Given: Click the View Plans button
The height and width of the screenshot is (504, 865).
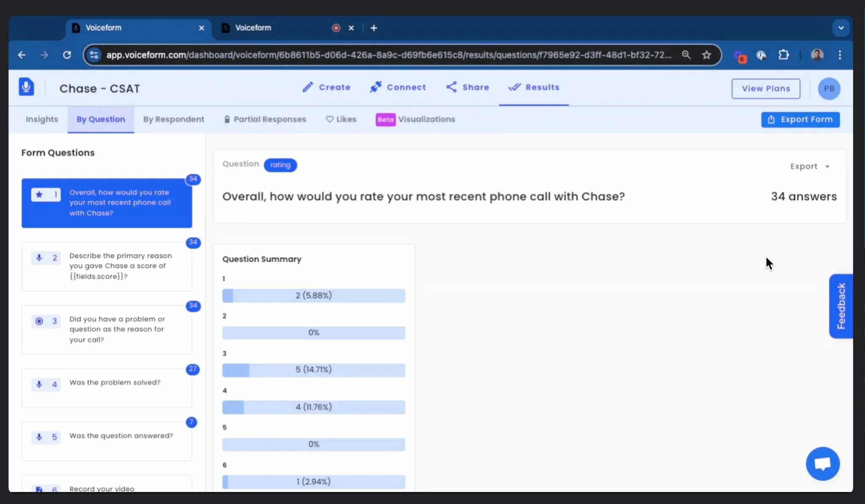Looking at the screenshot, I should coord(765,89).
